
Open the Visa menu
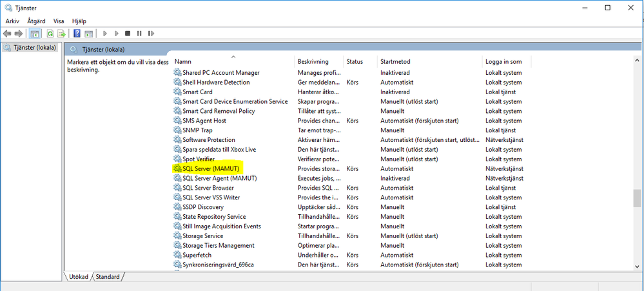59,21
